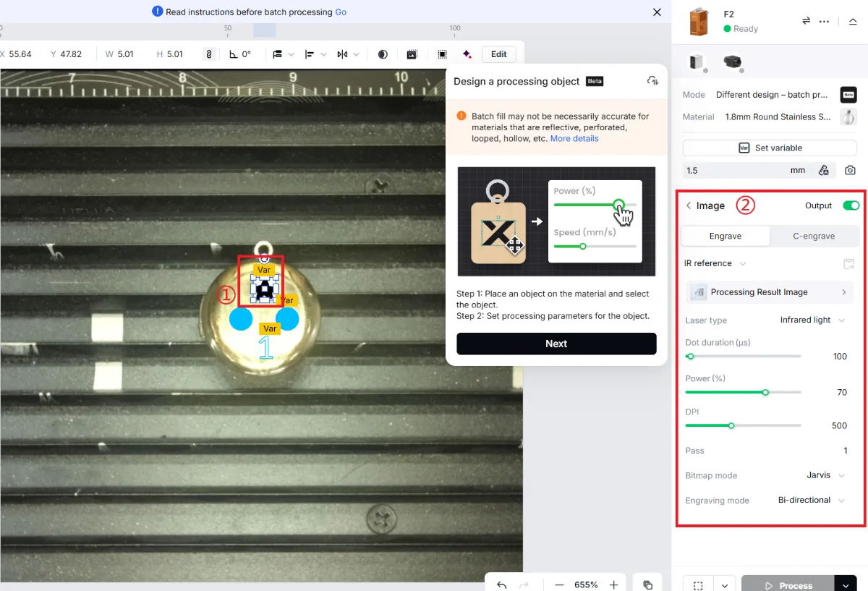Click the Set variable button
Viewport: 868px width, 591px height.
[x=770, y=148]
